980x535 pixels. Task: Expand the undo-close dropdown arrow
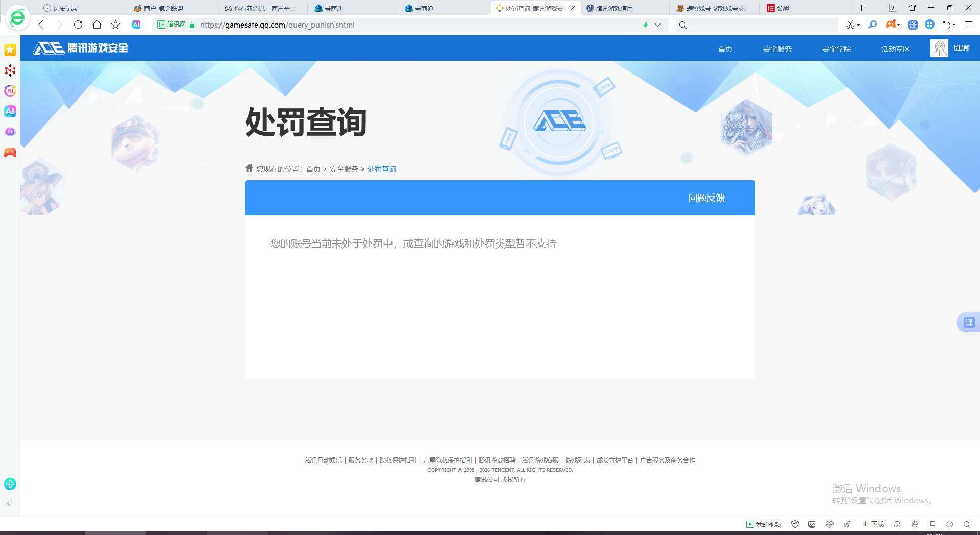(954, 25)
